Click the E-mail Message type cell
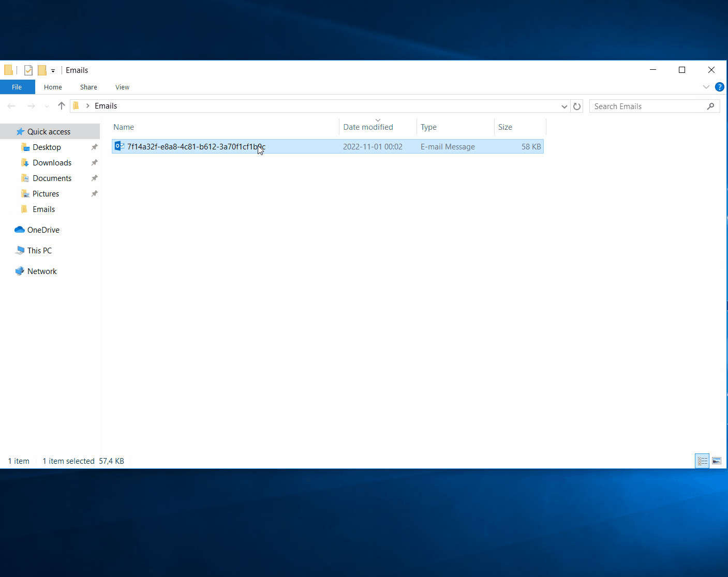This screenshot has width=728, height=577. click(448, 147)
